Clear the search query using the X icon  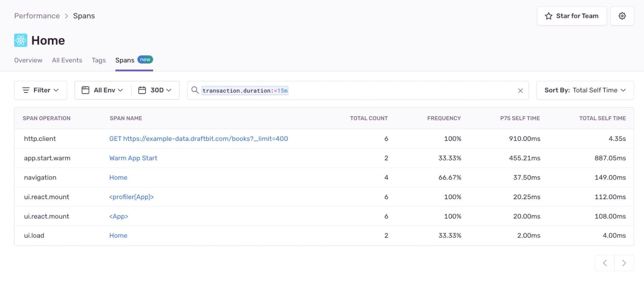520,90
